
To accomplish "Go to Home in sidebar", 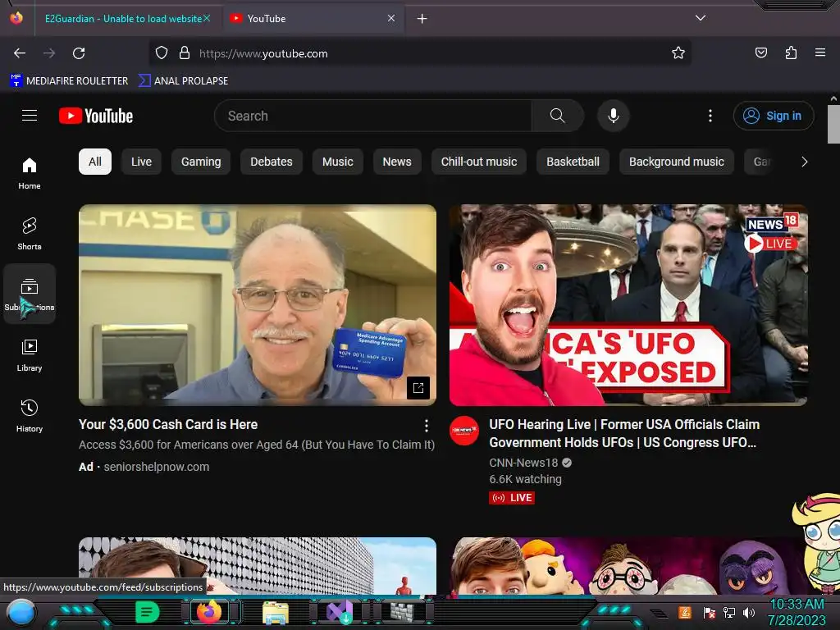I will click(x=30, y=173).
